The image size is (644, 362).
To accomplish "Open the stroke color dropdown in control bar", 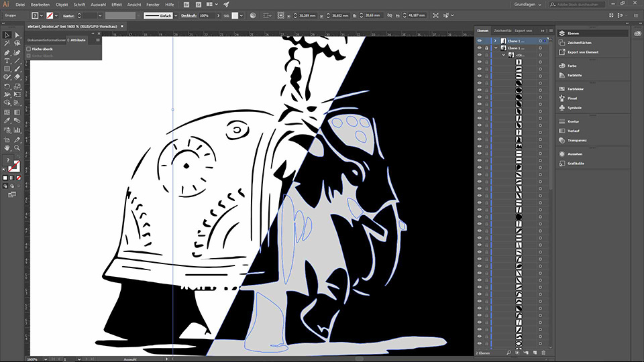I will coord(56,15).
